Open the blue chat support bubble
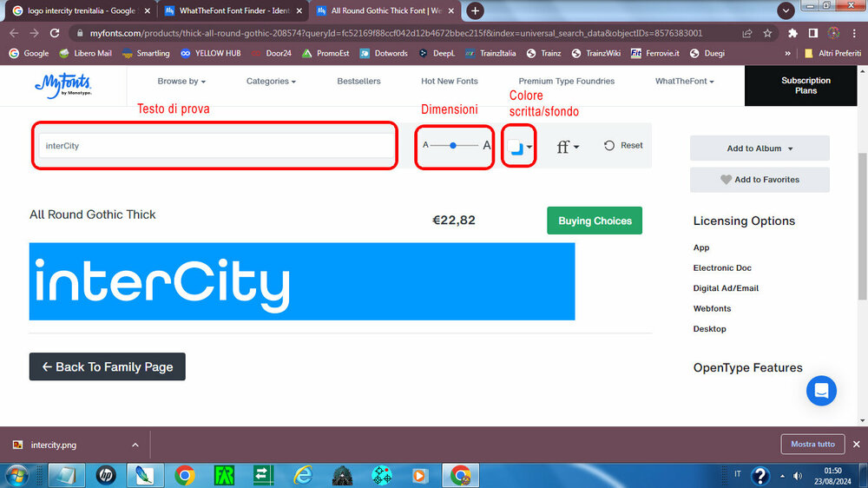This screenshot has height=488, width=868. click(x=821, y=391)
